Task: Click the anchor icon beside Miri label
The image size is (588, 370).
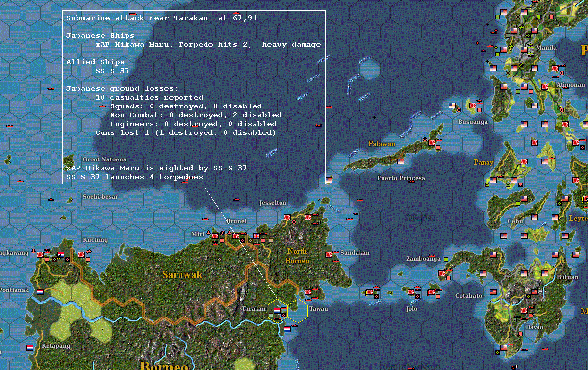Action: [x=208, y=233]
